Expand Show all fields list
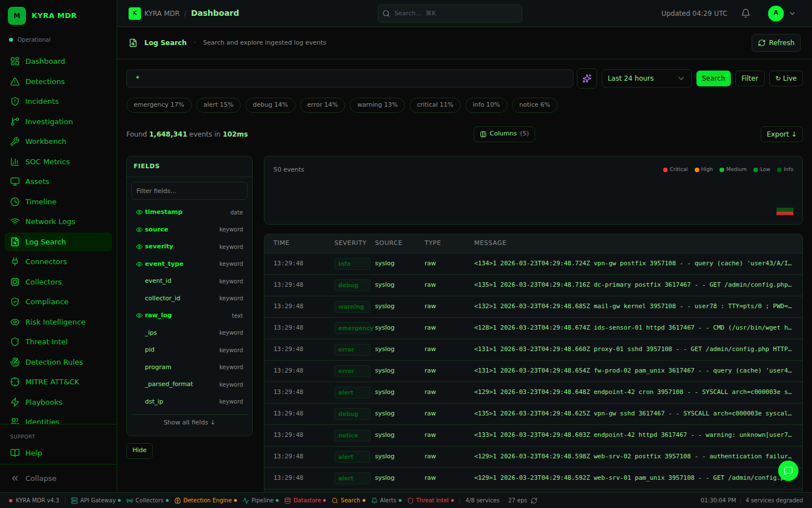 (189, 422)
